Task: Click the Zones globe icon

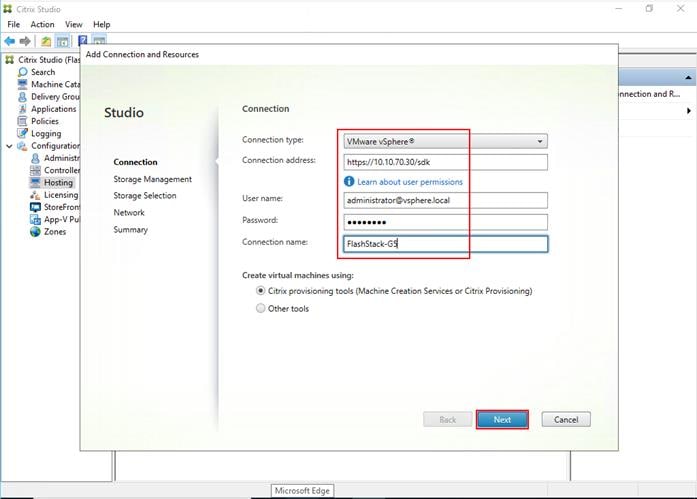Action: (x=35, y=232)
